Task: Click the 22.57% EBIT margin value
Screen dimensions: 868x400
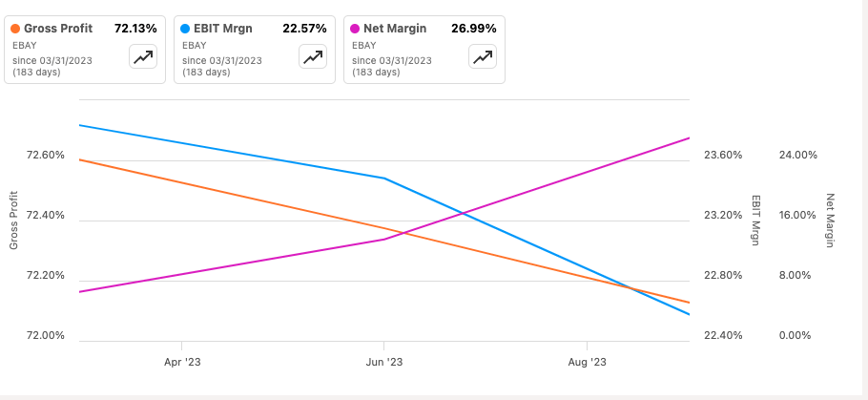Action: [x=304, y=29]
